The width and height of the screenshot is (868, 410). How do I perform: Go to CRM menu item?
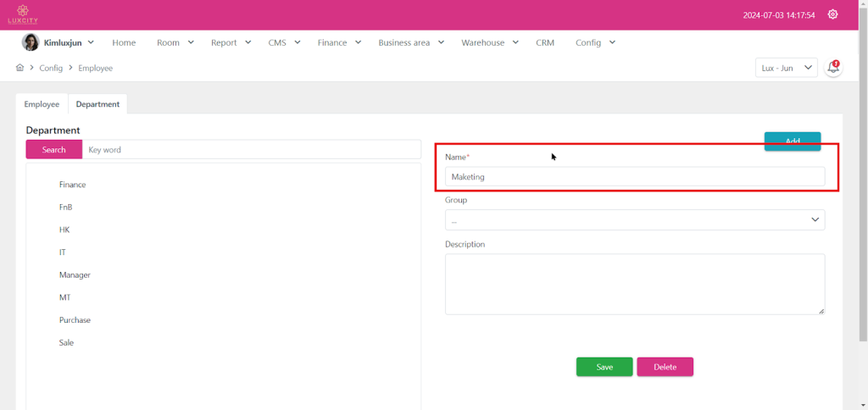545,42
